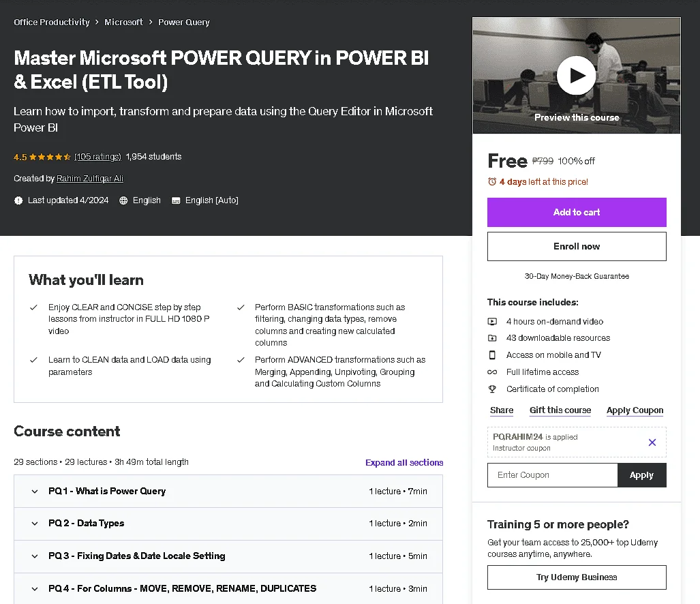Screen dimensions: 700x604
Task: Click the struck-through ₱799 original price
Action: point(543,161)
